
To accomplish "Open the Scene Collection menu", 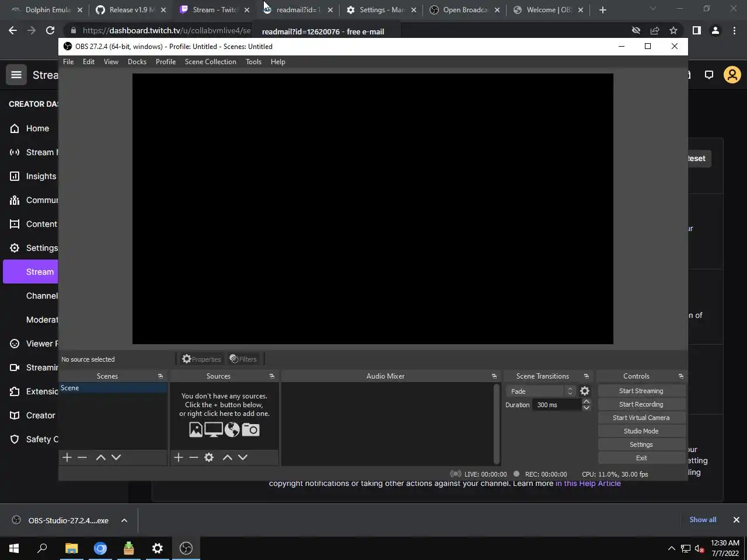I will tap(211, 62).
